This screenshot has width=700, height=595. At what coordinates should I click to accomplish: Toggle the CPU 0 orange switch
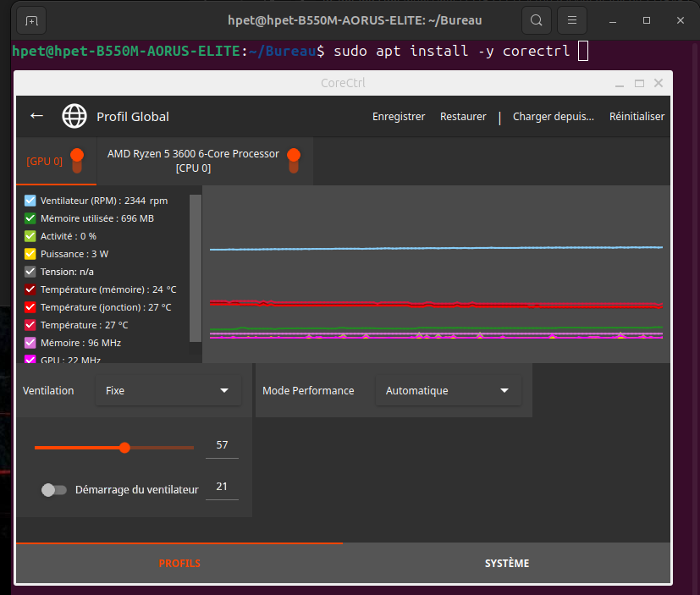click(x=294, y=159)
